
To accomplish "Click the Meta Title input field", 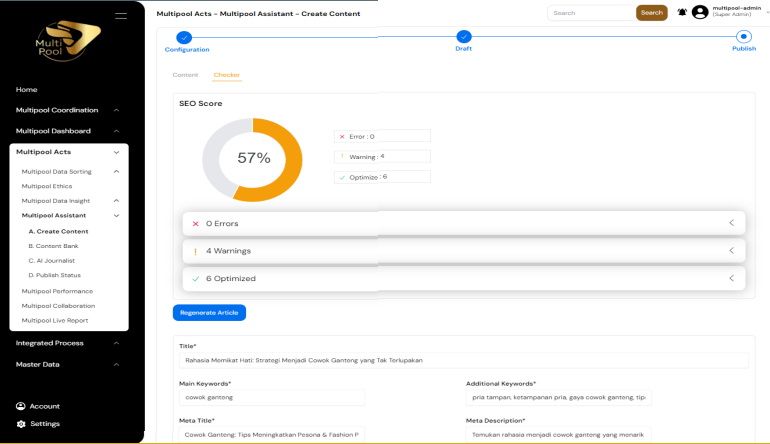I will coord(272,435).
